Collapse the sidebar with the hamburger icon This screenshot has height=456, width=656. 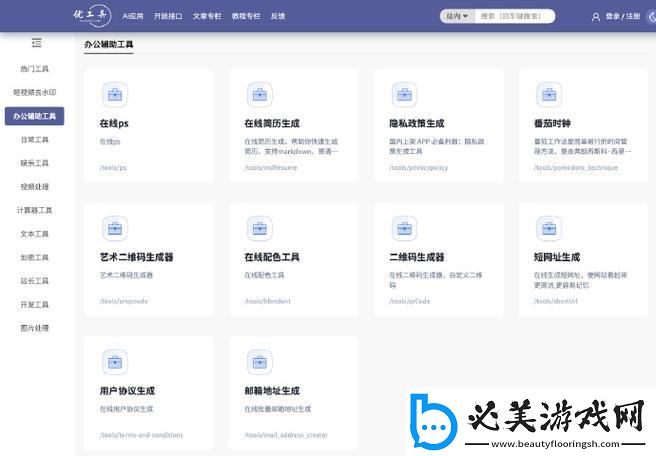click(36, 43)
